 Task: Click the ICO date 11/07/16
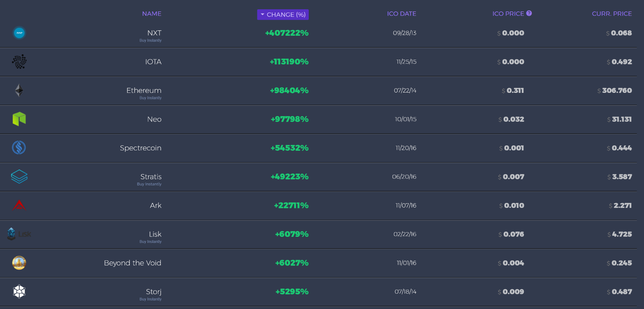coord(406,205)
